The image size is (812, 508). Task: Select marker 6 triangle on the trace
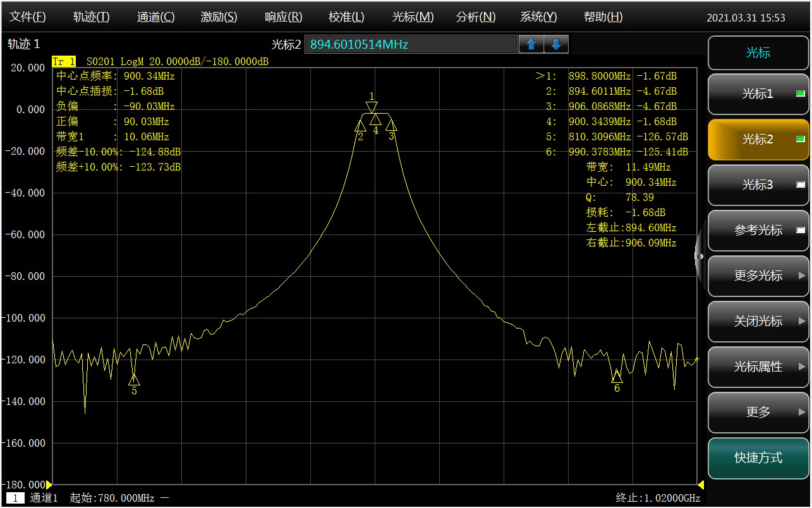click(x=617, y=377)
